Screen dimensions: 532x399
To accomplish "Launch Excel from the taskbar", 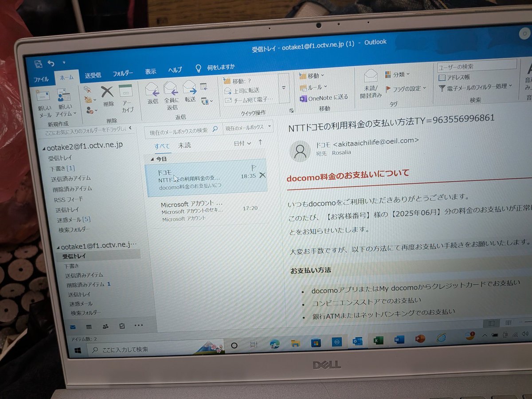I will coord(378,340).
